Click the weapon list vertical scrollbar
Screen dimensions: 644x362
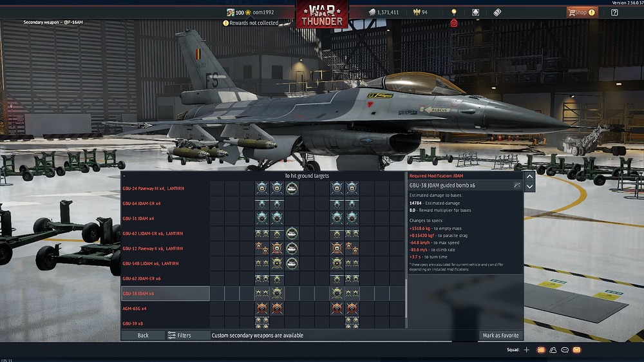[x=406, y=298]
